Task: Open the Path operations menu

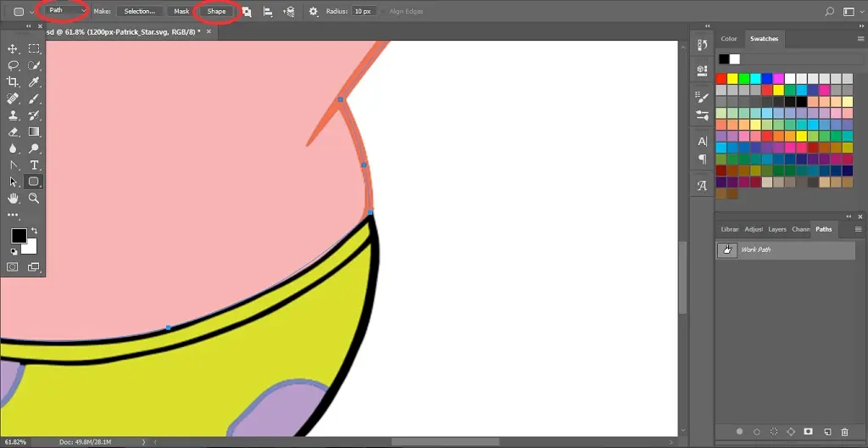Action: coord(247,12)
